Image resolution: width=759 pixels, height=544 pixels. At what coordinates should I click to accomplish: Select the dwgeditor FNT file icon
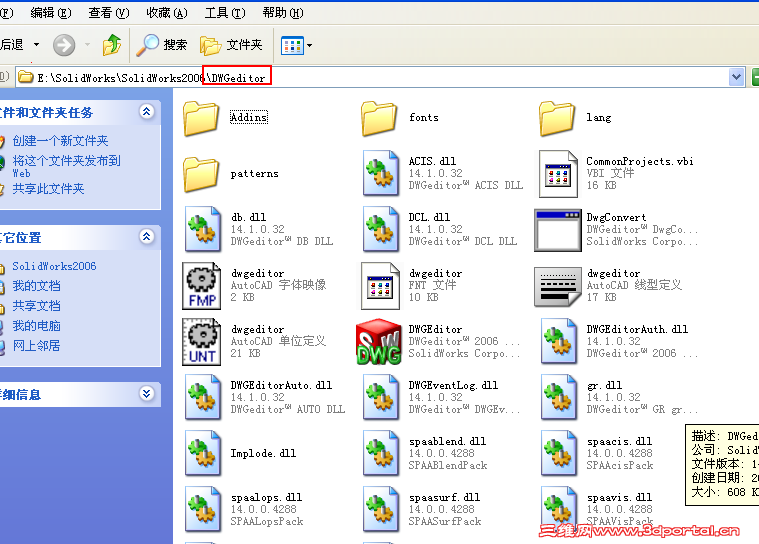pos(380,286)
